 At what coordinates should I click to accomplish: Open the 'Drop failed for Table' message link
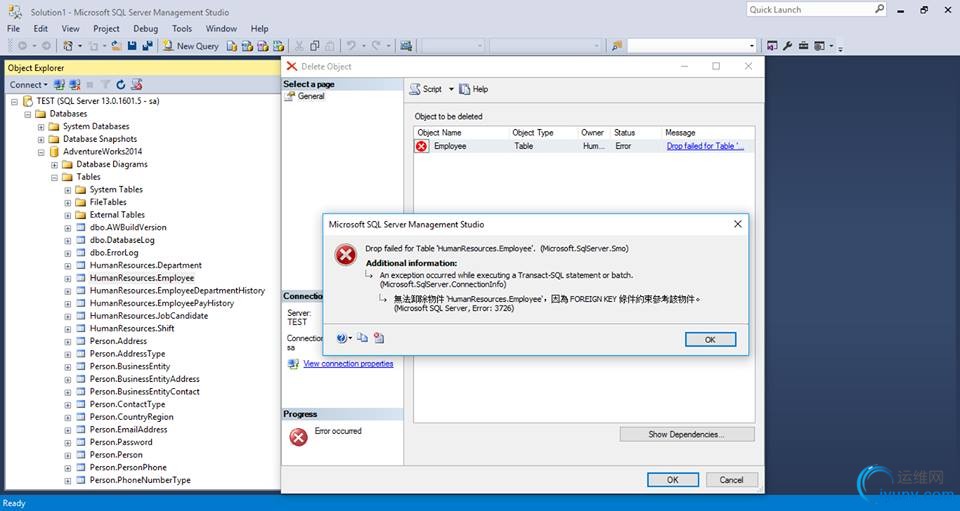coord(705,146)
